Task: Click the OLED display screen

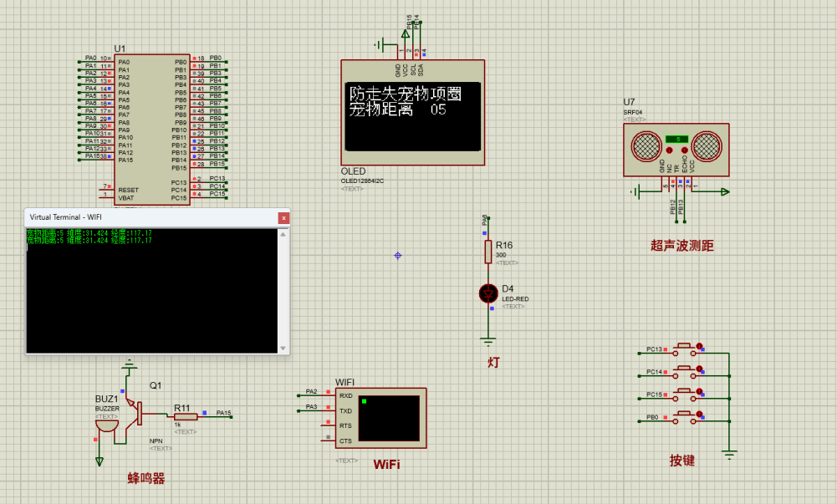Action: click(x=413, y=116)
